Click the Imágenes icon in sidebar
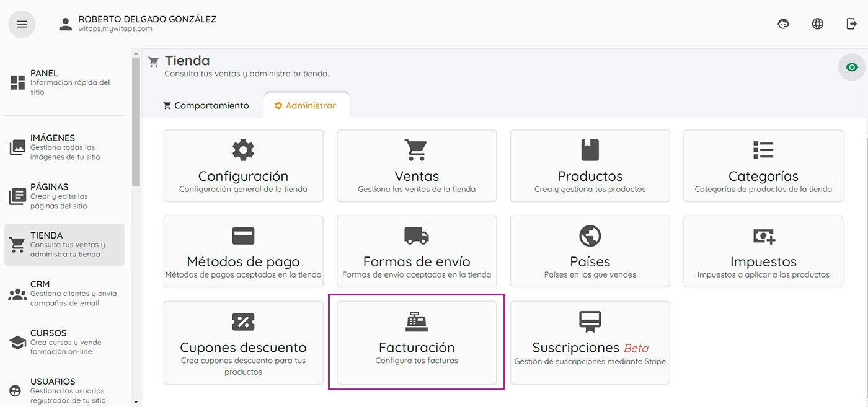Viewport: 868px width, 407px height. click(17, 147)
